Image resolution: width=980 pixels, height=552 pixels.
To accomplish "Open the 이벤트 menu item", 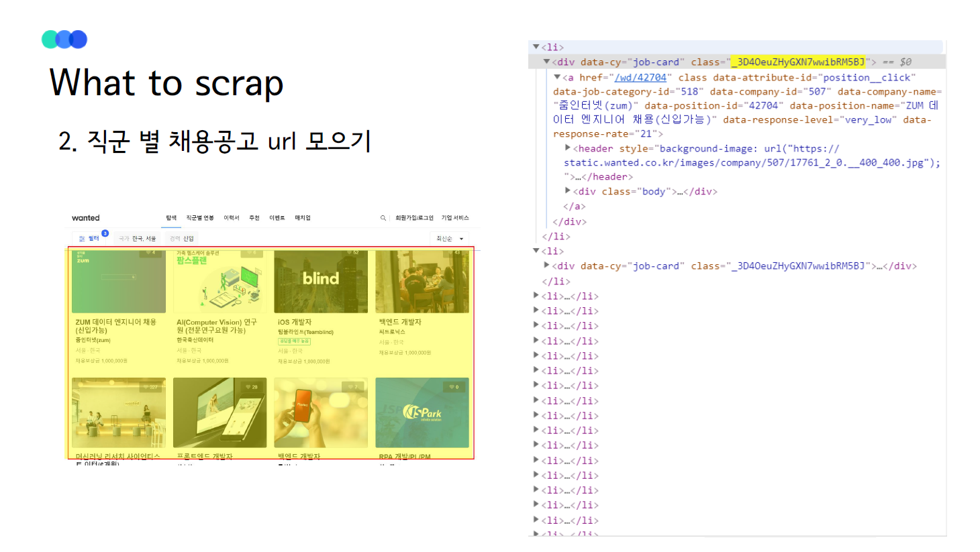I will tap(277, 218).
